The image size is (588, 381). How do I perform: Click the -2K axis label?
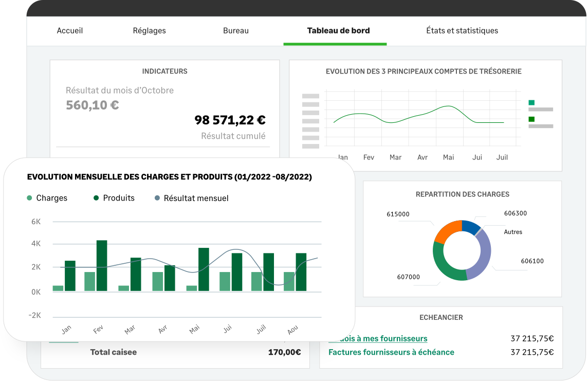click(x=34, y=315)
